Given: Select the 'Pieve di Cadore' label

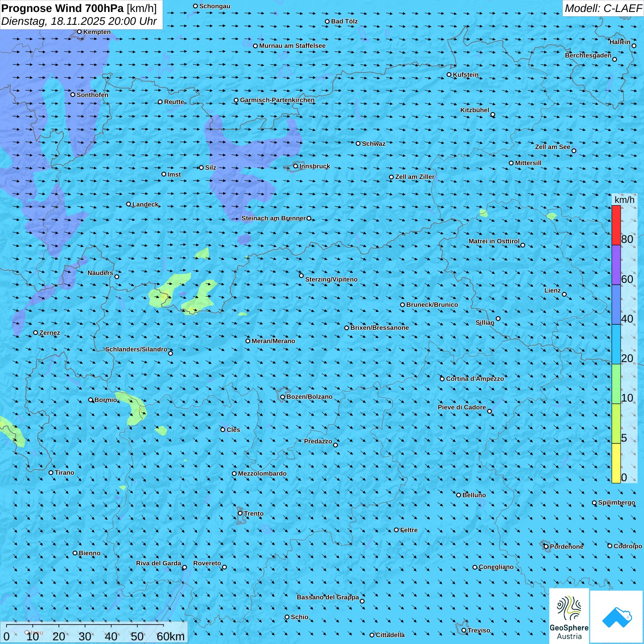Looking at the screenshot, I should tap(462, 407).
